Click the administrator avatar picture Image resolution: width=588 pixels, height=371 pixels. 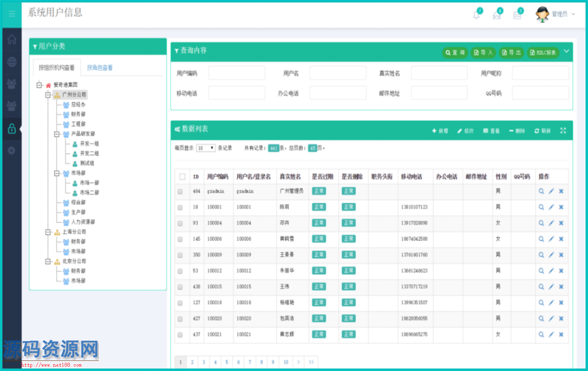543,14
